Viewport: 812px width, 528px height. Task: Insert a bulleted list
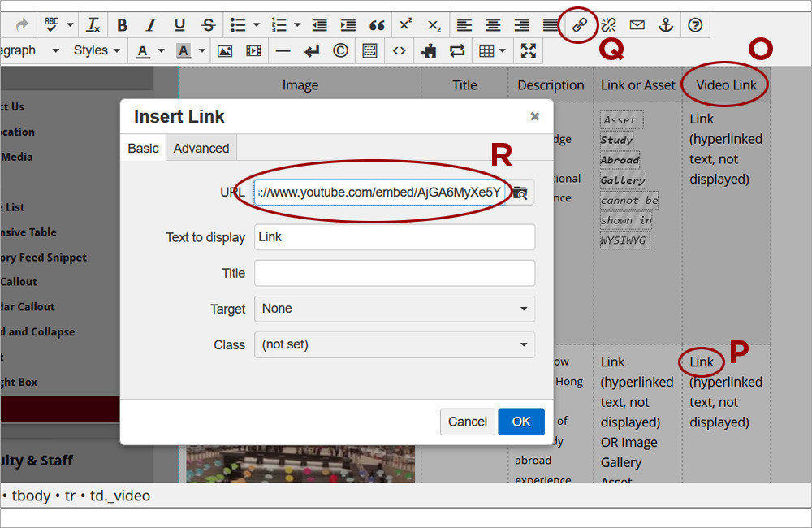click(x=238, y=25)
